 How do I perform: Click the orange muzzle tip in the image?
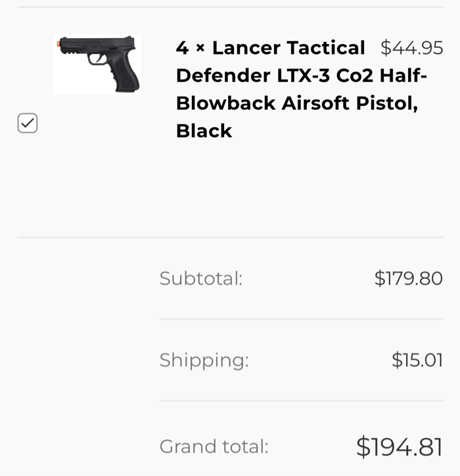pyautogui.click(x=59, y=43)
